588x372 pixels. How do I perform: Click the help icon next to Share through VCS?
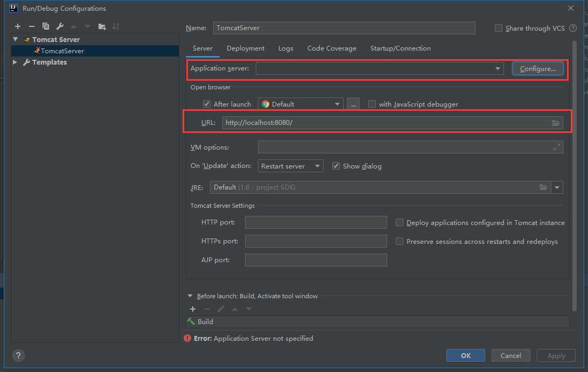pyautogui.click(x=572, y=28)
